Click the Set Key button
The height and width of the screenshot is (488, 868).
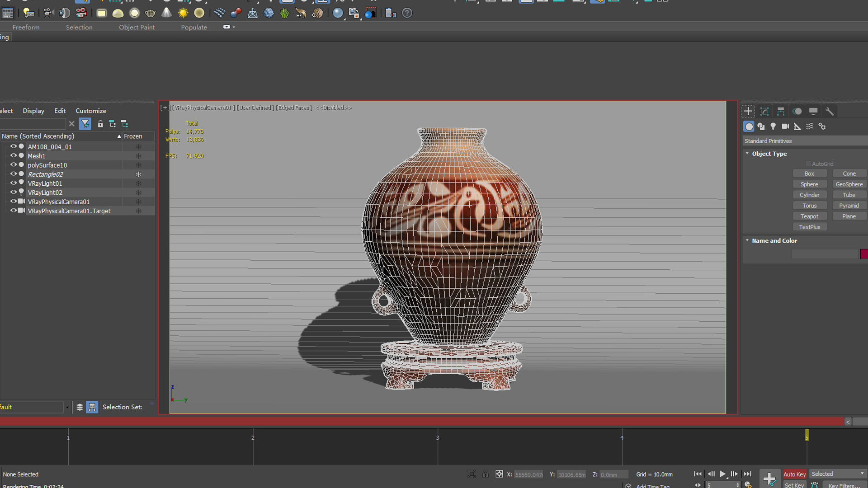[x=794, y=485]
